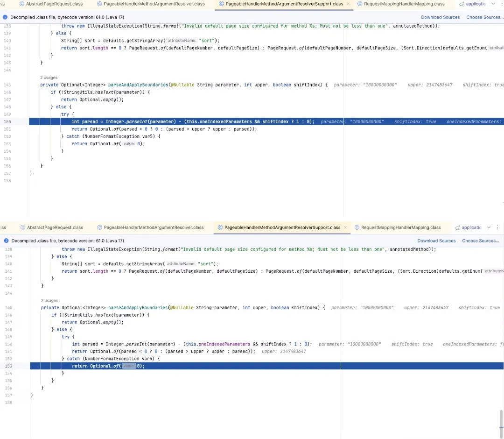This screenshot has height=439, width=504.
Task: Close the PageableHandlerMethodArgumentResolverSupport.class tab in upper pane
Action: [348, 4]
